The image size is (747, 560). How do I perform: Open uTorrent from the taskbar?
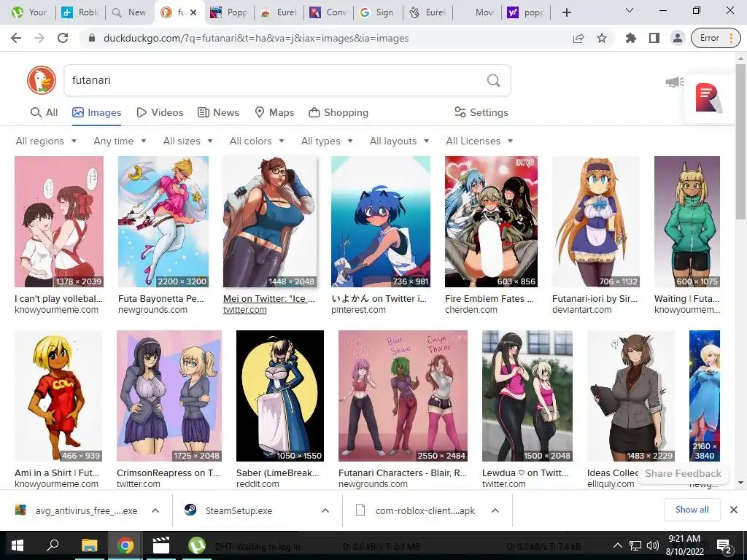[x=197, y=545]
